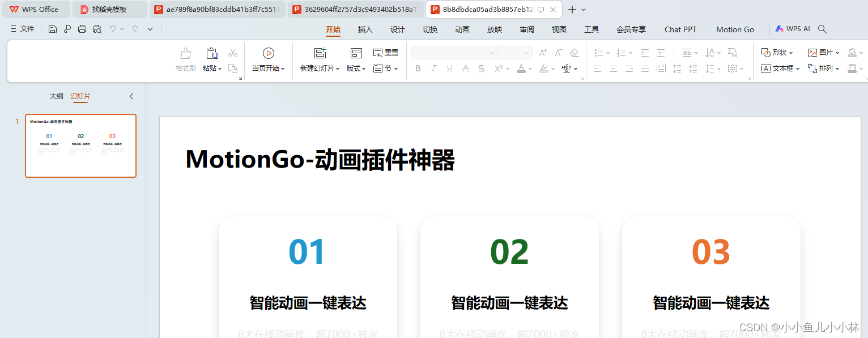Click the font color A swatch
The height and width of the screenshot is (338, 868).
pos(521,69)
